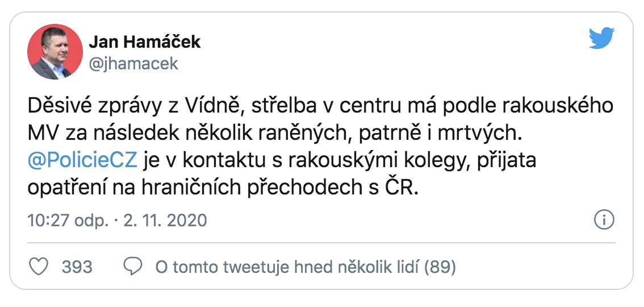
Task: Click the reply speech bubble icon
Action: [x=132, y=266]
